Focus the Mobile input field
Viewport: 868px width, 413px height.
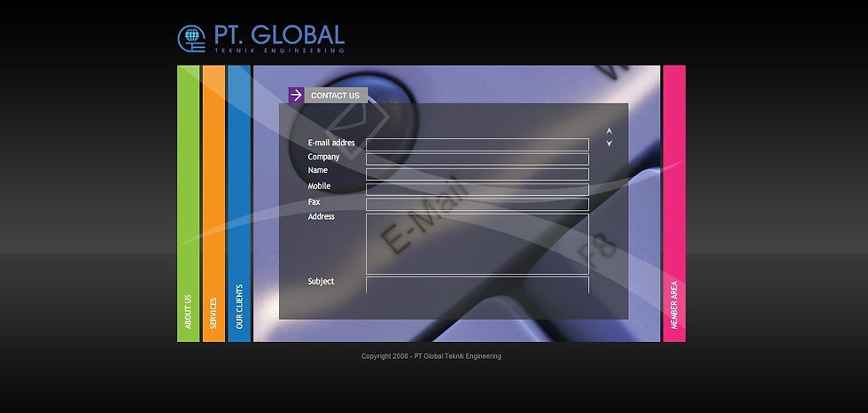(477, 190)
